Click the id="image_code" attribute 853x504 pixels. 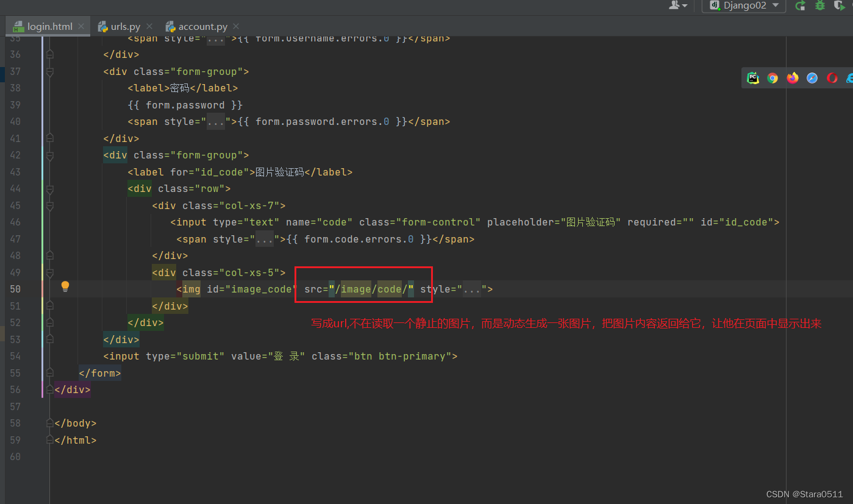[251, 289]
